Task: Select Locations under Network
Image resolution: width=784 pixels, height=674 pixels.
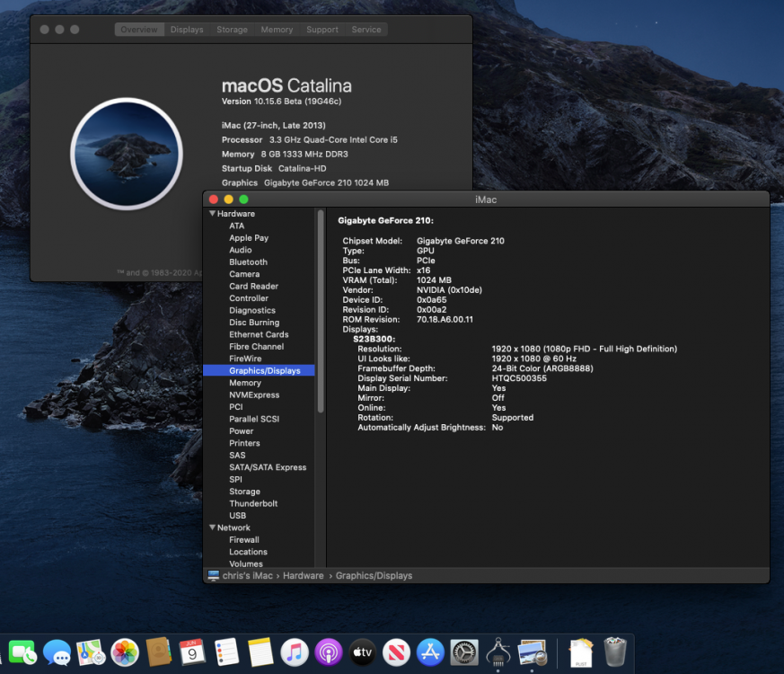Action: point(249,552)
